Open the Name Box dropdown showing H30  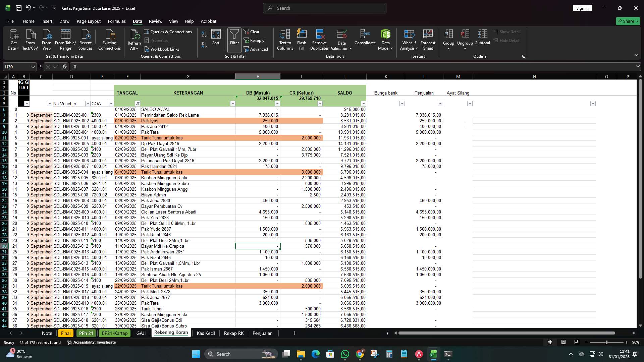coord(33,67)
